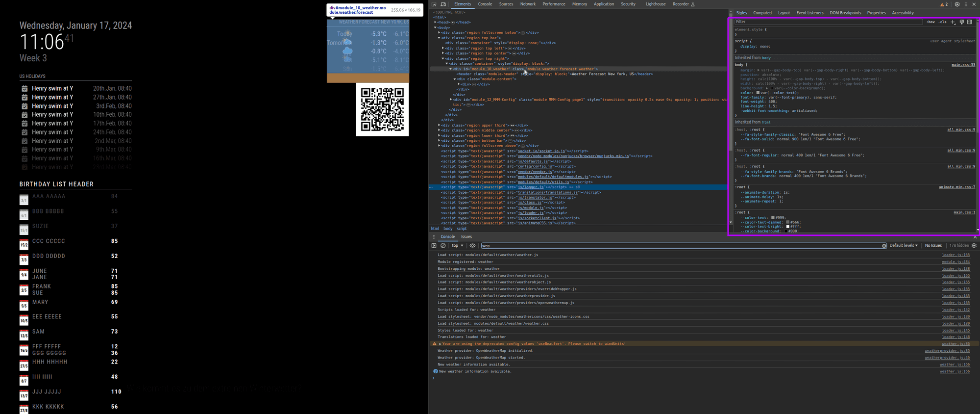Click 'Henry swim at Y' on 3rd.Feb
This screenshot has width=980, height=414.
52,106
